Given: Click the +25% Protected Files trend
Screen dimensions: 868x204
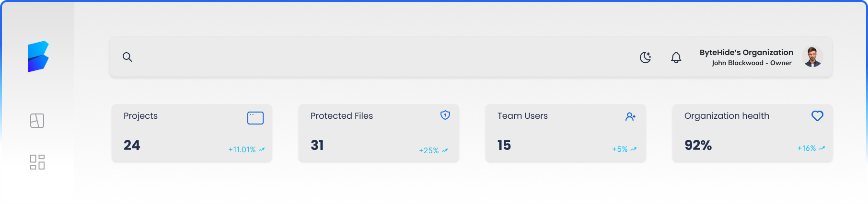Looking at the screenshot, I should pos(433,150).
